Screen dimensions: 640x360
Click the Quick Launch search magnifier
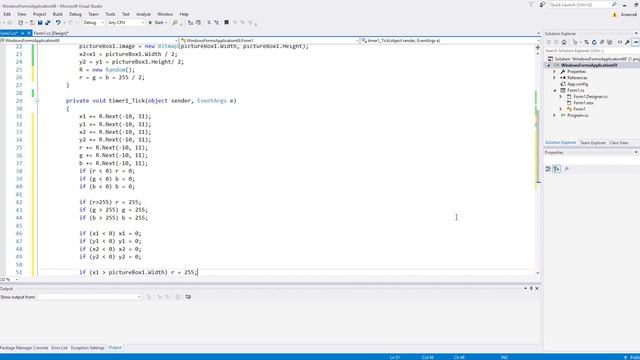click(614, 4)
